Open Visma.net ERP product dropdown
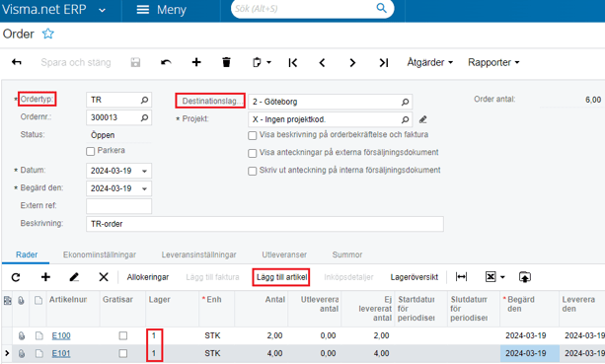Image resolution: width=605 pixels, height=364 pixels. [103, 11]
